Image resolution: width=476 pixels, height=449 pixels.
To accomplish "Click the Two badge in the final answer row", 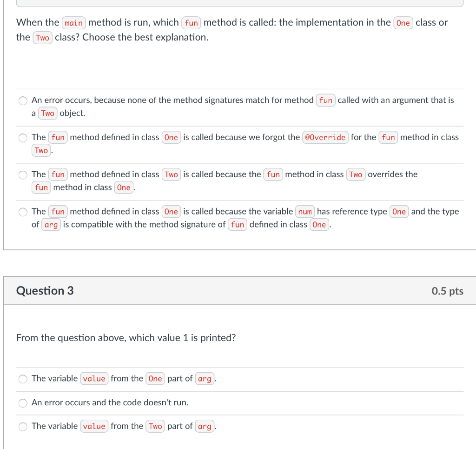I will pyautogui.click(x=155, y=426).
